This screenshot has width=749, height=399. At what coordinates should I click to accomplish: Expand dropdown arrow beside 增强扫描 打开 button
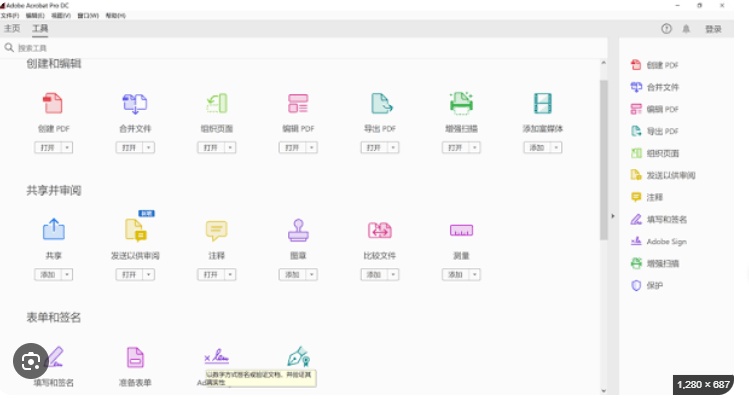(x=475, y=148)
